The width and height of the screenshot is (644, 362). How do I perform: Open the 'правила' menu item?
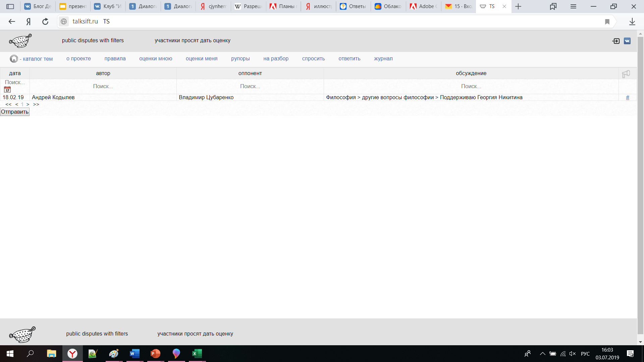click(115, 59)
